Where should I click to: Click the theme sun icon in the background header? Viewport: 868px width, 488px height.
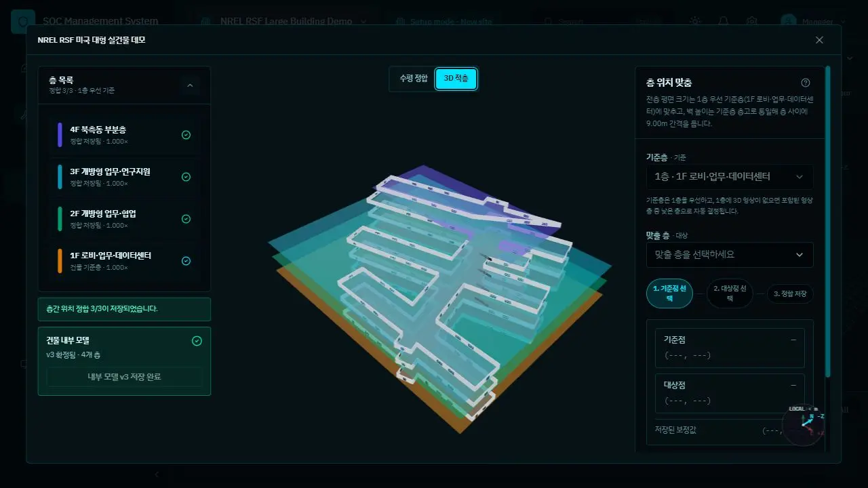(x=695, y=21)
